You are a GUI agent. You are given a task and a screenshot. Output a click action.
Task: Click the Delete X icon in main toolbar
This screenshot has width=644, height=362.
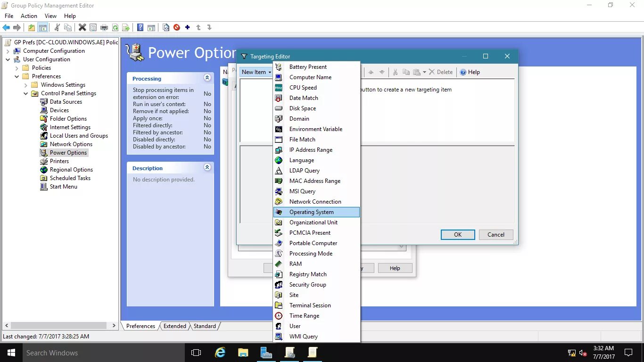(82, 27)
